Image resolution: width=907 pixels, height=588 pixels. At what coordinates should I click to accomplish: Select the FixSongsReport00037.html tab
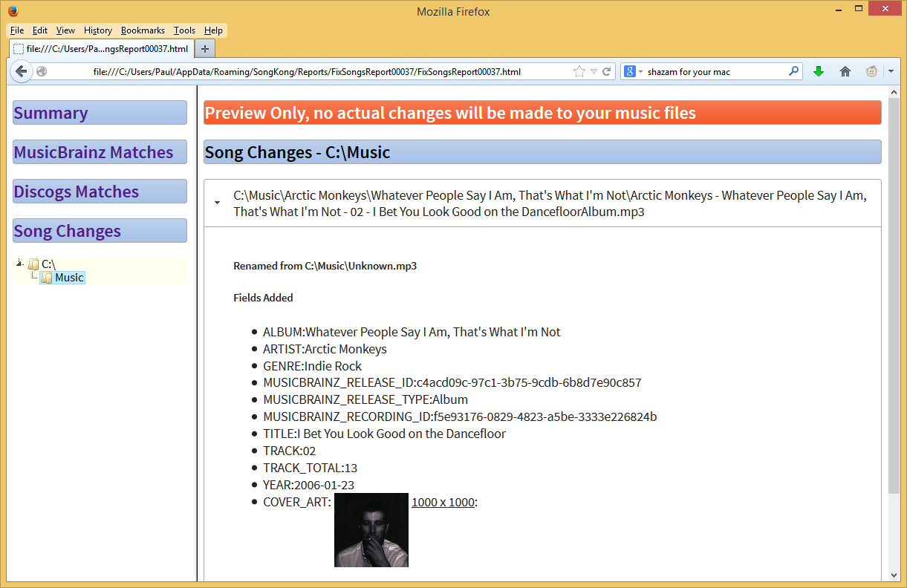click(101, 48)
